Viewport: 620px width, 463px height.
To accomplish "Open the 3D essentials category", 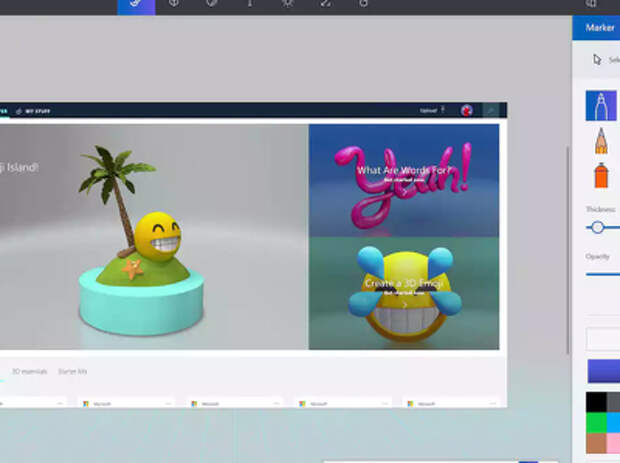I will [30, 371].
